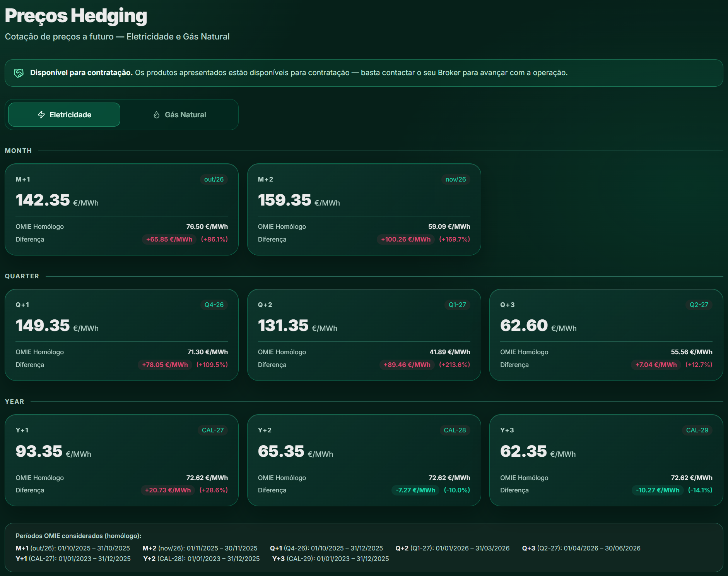Click the nov/26 badge on M+2 card
728x576 pixels.
(x=456, y=179)
